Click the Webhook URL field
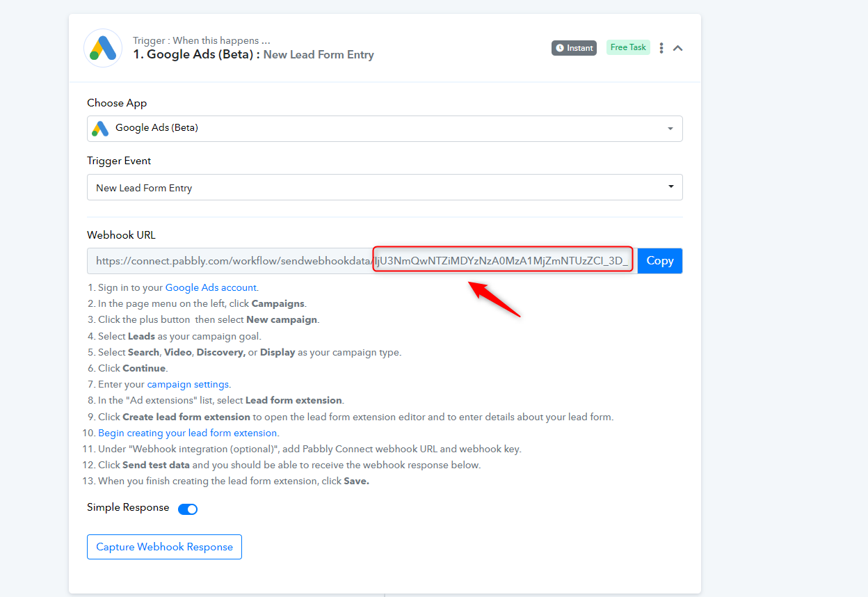The height and width of the screenshot is (597, 868). (362, 261)
